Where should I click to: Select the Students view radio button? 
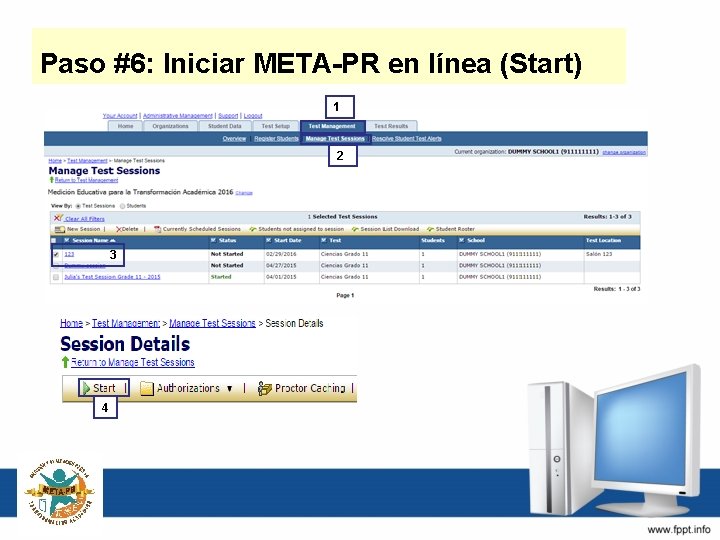pos(123,206)
